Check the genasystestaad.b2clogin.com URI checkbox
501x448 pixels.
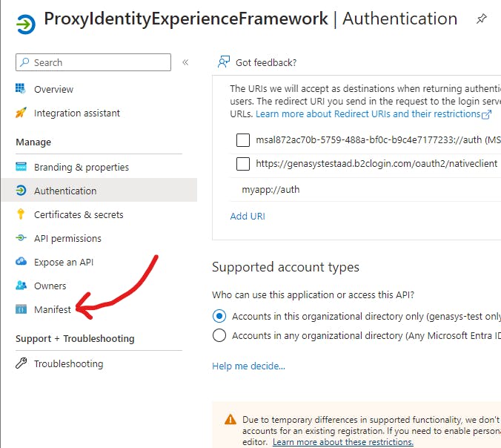click(x=243, y=164)
